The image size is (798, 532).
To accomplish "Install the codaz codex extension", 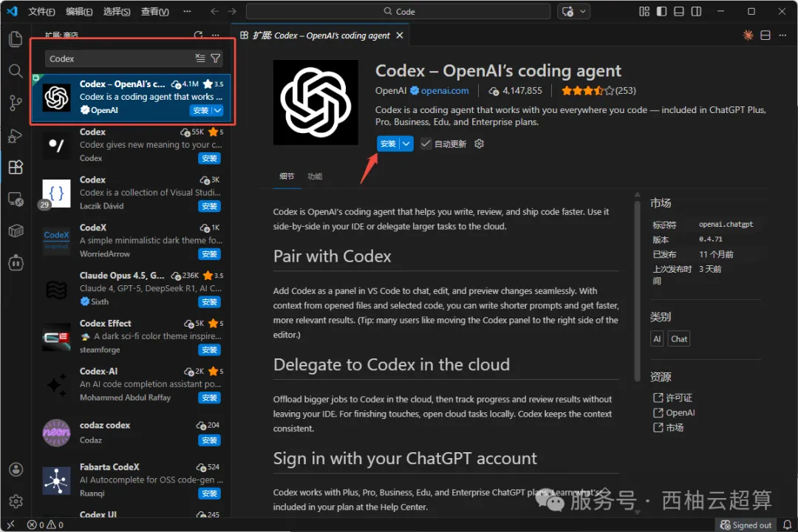I will click(x=209, y=440).
